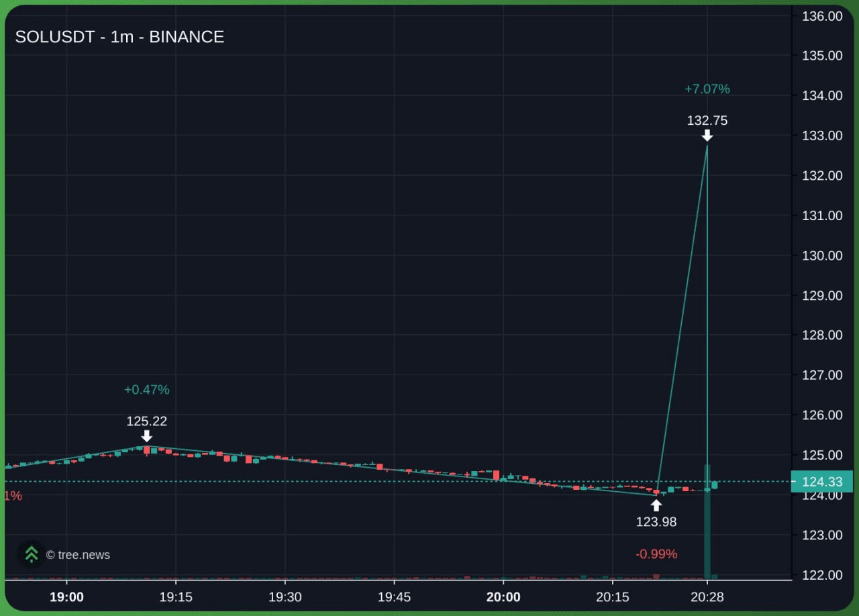This screenshot has height=616, width=859.
Task: Click the 132.75 high price label
Action: point(707,121)
